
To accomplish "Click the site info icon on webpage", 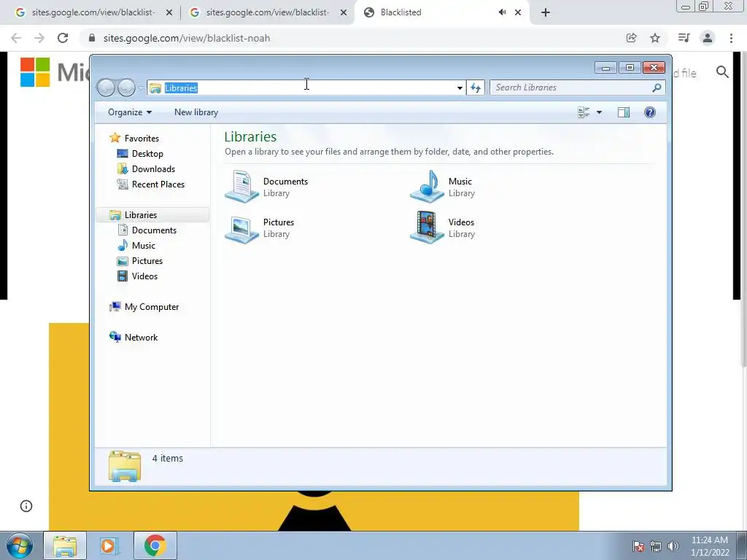I will click(x=26, y=506).
